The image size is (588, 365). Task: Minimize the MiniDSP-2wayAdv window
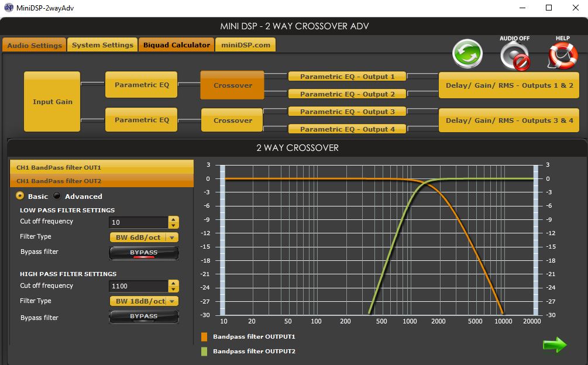coord(522,8)
